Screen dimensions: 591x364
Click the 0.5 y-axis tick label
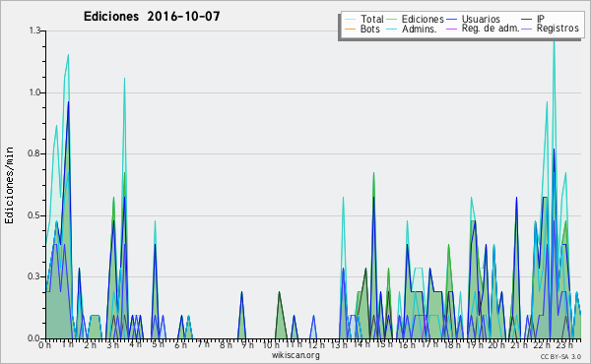pos(34,215)
